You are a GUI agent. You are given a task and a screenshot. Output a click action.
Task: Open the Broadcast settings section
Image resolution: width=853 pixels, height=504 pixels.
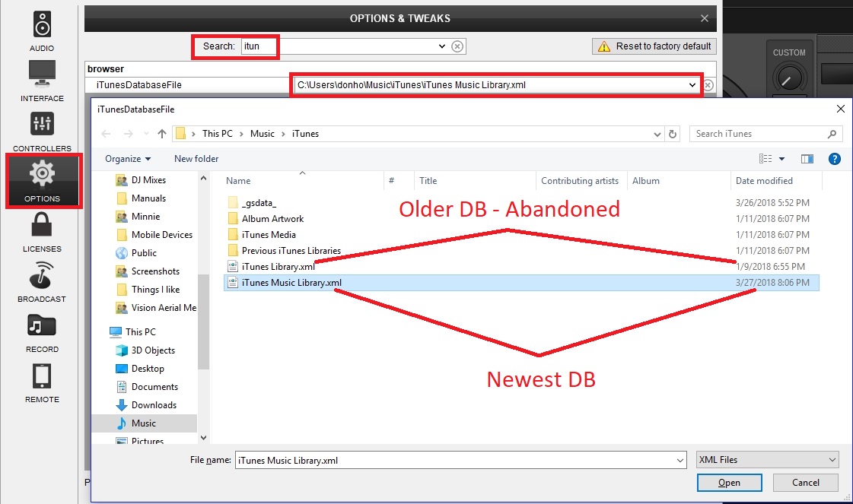pos(42,282)
